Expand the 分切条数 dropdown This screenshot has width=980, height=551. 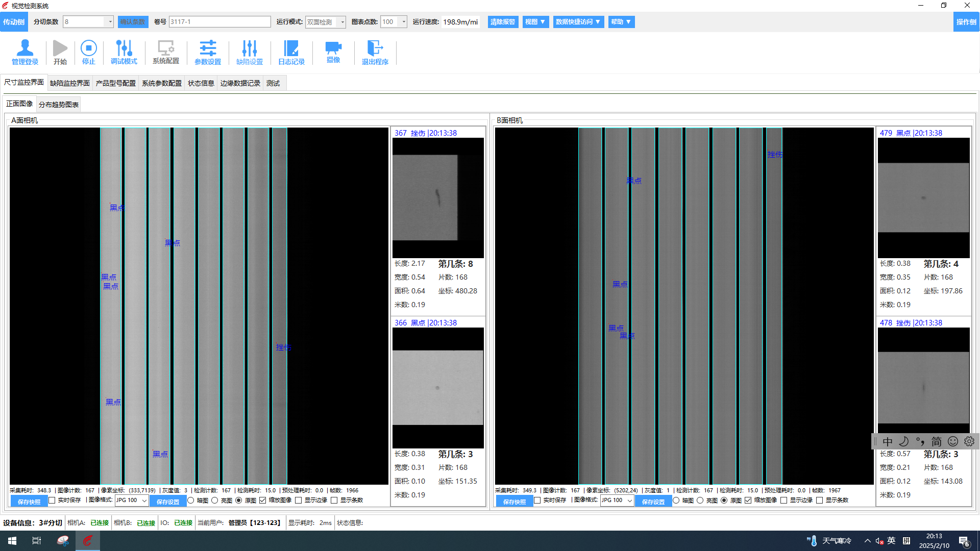(x=110, y=22)
